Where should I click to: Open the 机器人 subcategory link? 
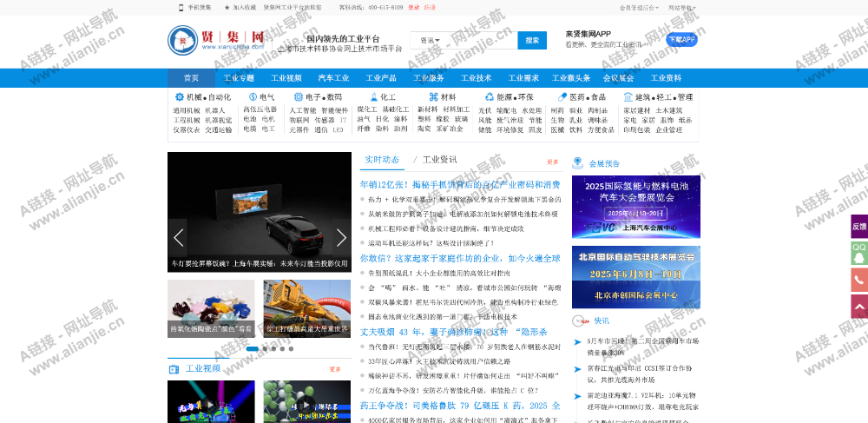215,110
